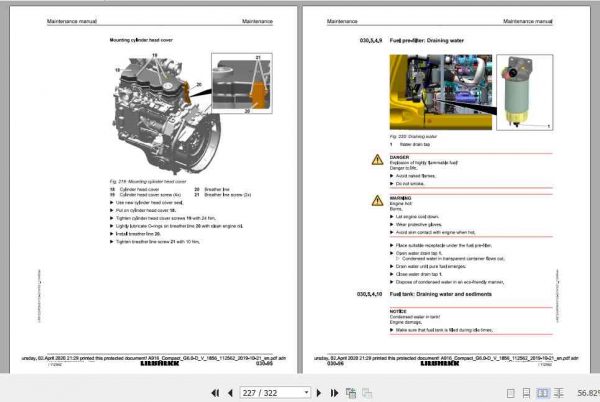This screenshot has width=600, height=402.
Task: Click 'Use new cylinder head cover seal' step
Action: point(149,203)
